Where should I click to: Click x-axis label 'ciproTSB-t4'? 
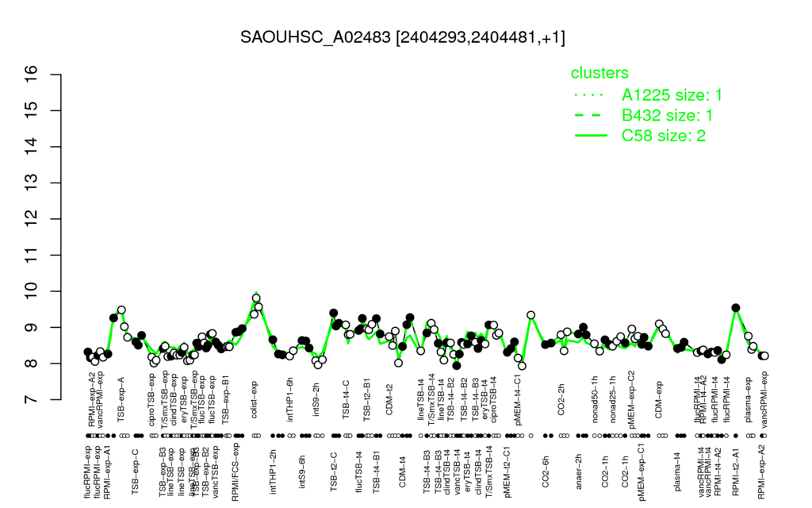[x=493, y=400]
